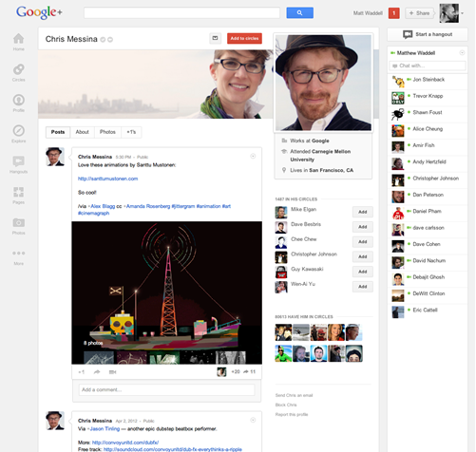This screenshot has height=452, width=476.
Task: Chat with Debajit Ghosh
Action: pos(428,279)
